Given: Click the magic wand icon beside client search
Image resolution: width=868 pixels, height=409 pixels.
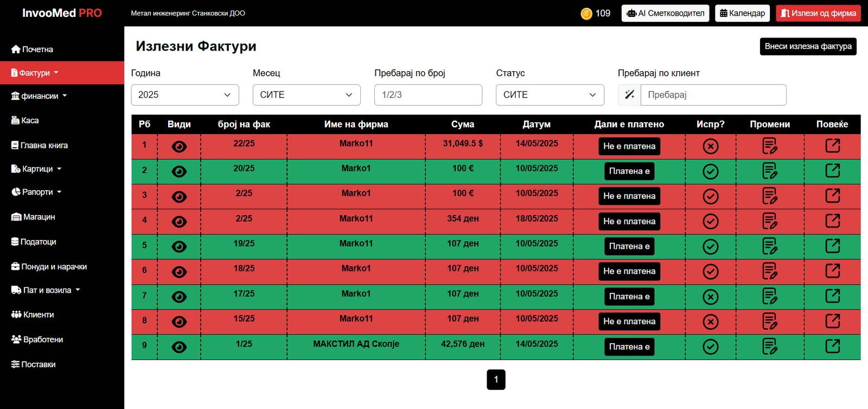Looking at the screenshot, I should pos(629,95).
